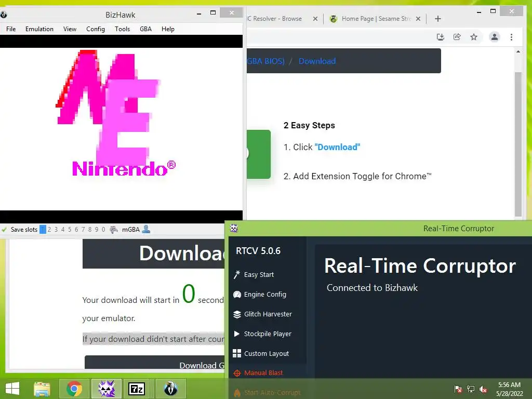Select save slot 8 in BizHawk
Viewport: 532px width, 399px height.
[90, 229]
